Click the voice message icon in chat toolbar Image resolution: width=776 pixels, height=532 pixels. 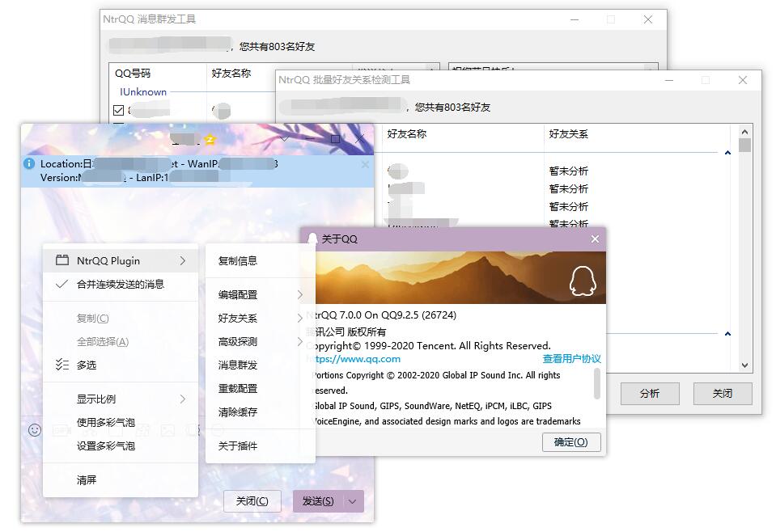click(x=190, y=431)
